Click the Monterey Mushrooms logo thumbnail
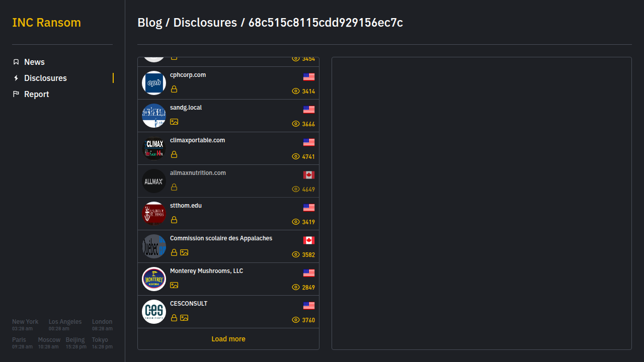The image size is (644, 362). tap(154, 279)
